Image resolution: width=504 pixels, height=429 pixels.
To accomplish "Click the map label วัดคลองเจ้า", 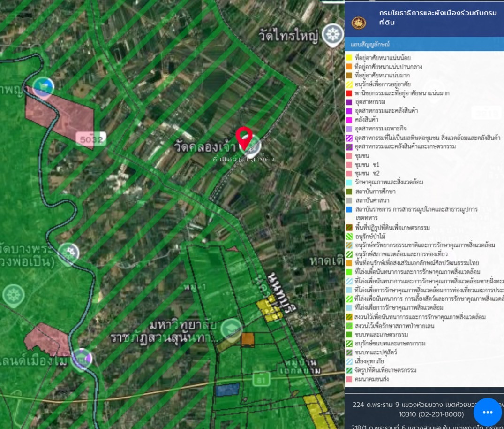I will 205,147.
